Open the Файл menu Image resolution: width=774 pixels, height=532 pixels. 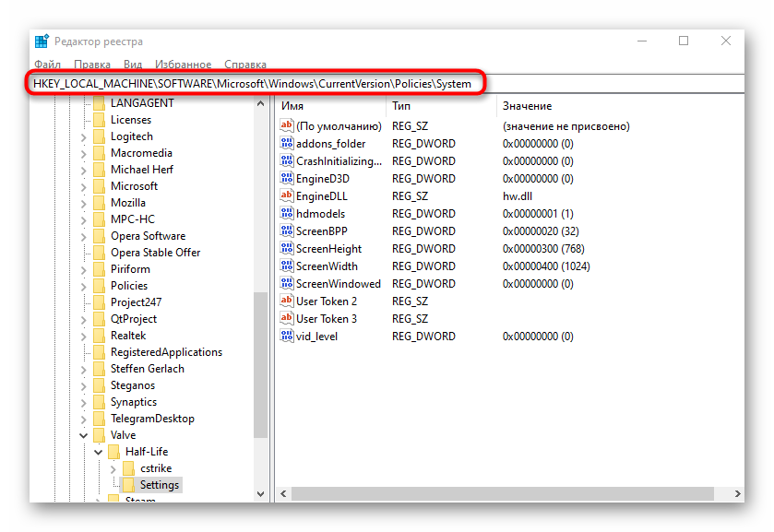pyautogui.click(x=47, y=65)
